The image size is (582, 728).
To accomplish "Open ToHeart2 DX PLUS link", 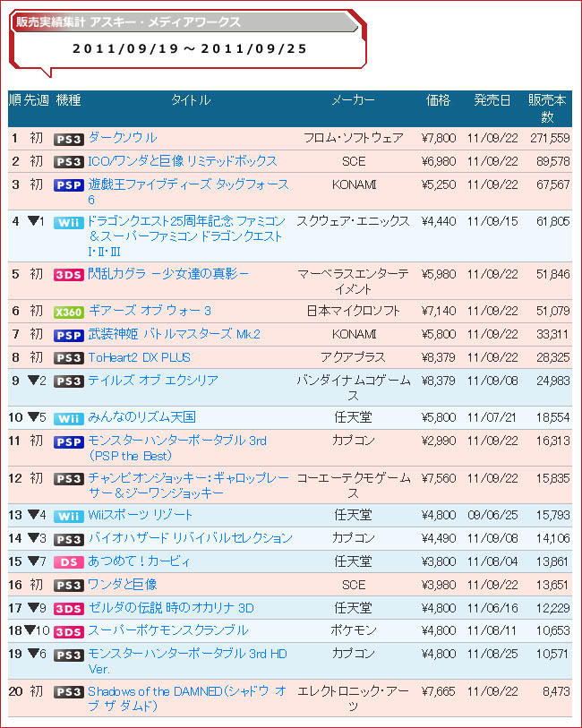I will [x=140, y=357].
